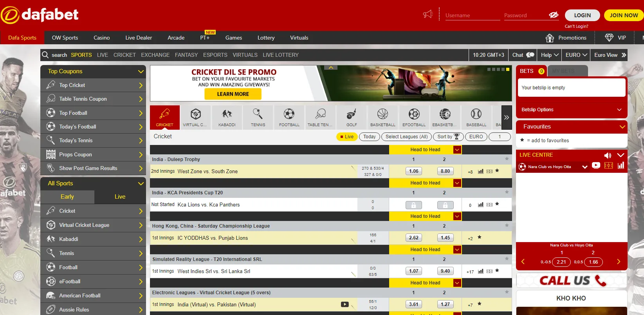Toggle the Today filter pill

[370, 137]
